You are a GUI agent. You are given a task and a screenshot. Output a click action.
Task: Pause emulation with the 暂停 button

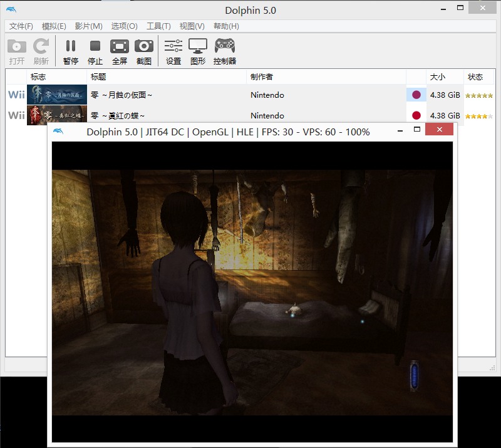pyautogui.click(x=71, y=51)
